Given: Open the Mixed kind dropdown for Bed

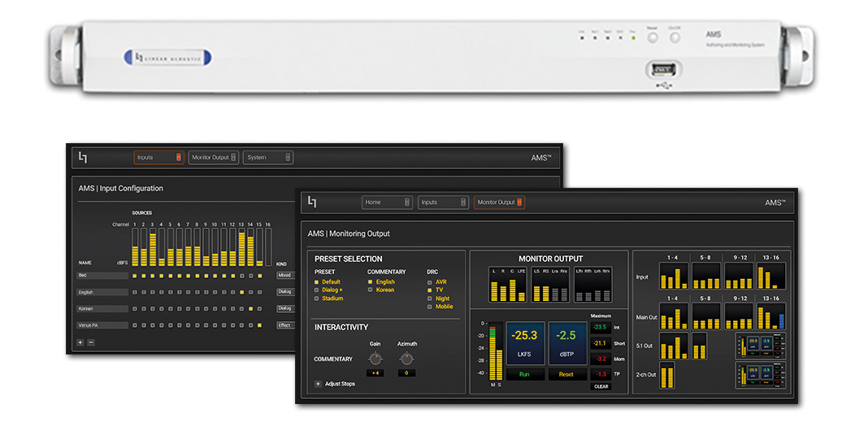Looking at the screenshot, I should 285,276.
